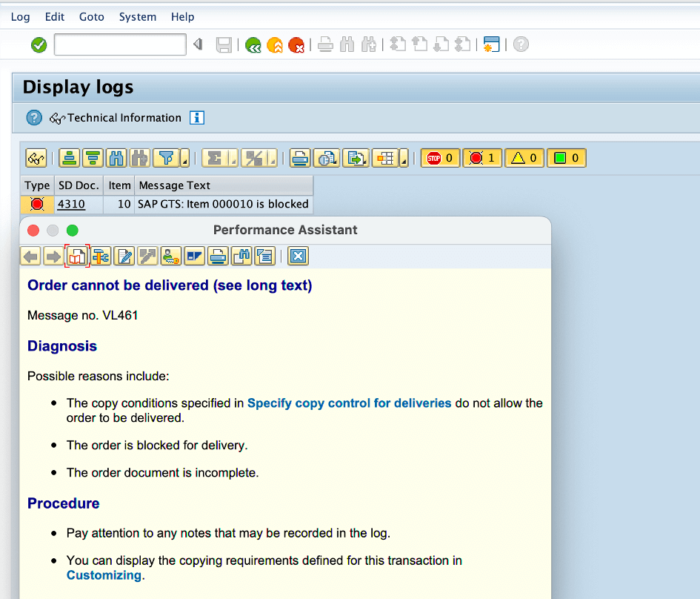Viewport: 700px width, 599px height.
Task: Toggle the yellow warning messages filter
Action: (524, 158)
